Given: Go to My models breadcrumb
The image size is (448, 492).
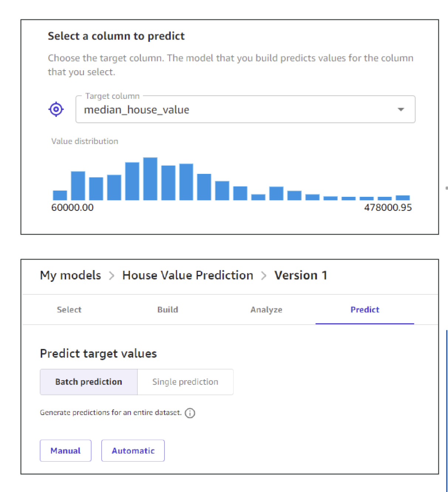Looking at the screenshot, I should tap(71, 275).
